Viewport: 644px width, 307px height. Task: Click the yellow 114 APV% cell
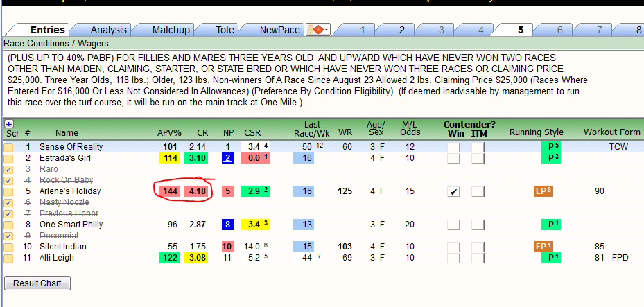[x=169, y=158]
